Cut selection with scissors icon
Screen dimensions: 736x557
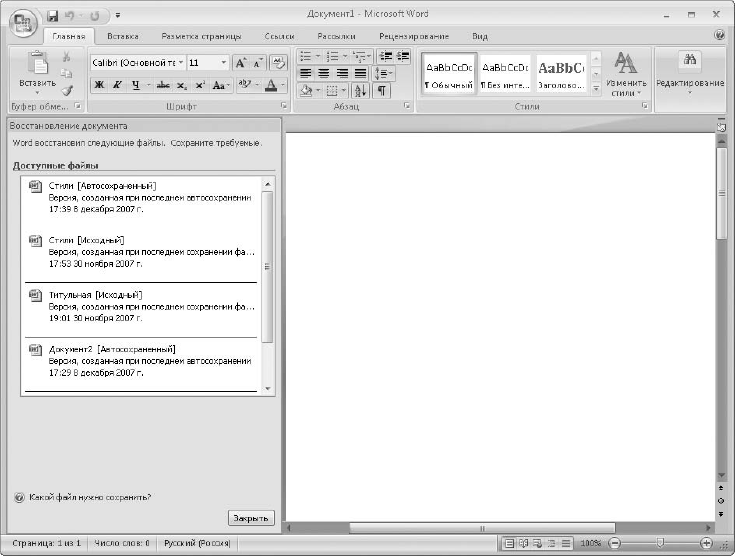(66, 57)
